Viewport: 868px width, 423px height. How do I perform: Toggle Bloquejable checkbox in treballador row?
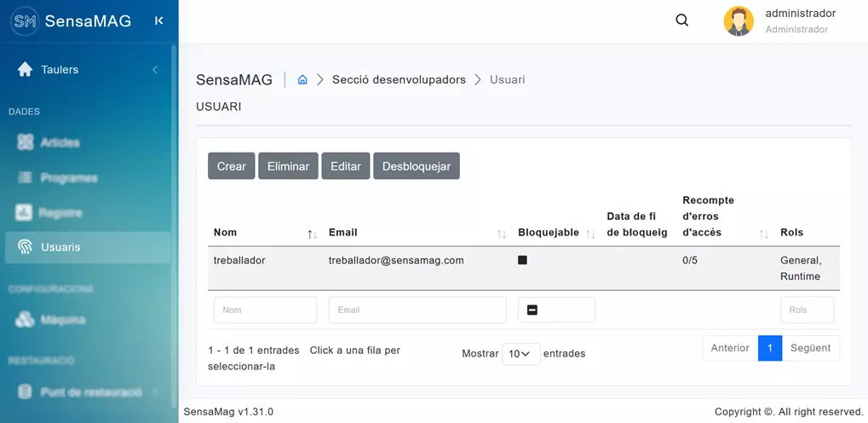(x=522, y=260)
